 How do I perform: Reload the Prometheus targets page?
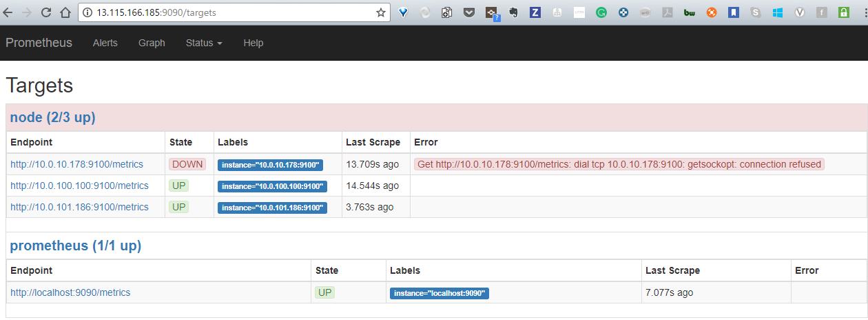(46, 12)
